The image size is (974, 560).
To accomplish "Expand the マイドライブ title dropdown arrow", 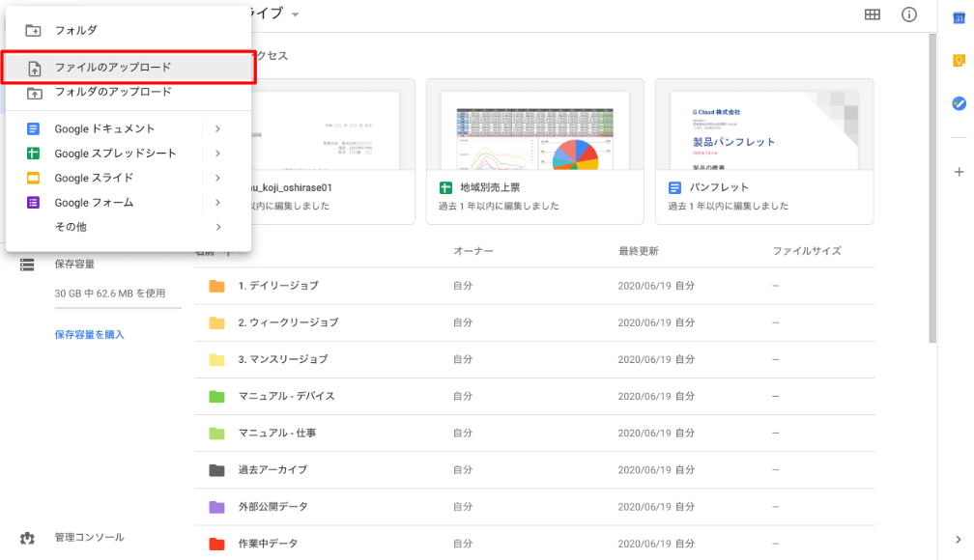I will click(x=295, y=14).
